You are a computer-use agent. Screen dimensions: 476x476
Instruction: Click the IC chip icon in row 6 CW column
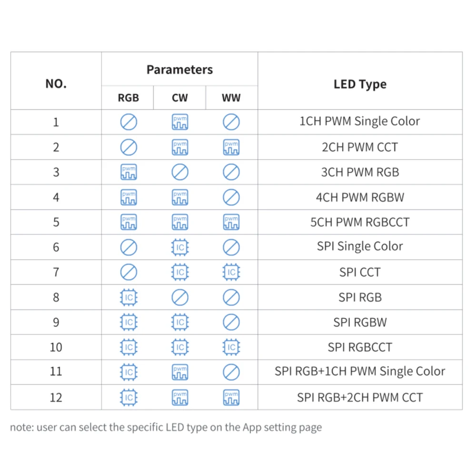point(180,247)
